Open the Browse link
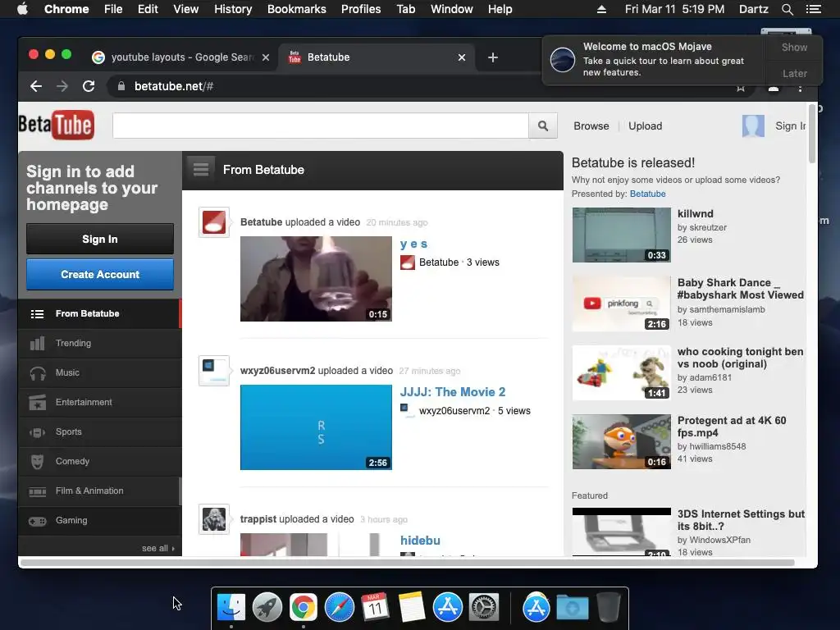This screenshot has width=840, height=630. tap(591, 126)
